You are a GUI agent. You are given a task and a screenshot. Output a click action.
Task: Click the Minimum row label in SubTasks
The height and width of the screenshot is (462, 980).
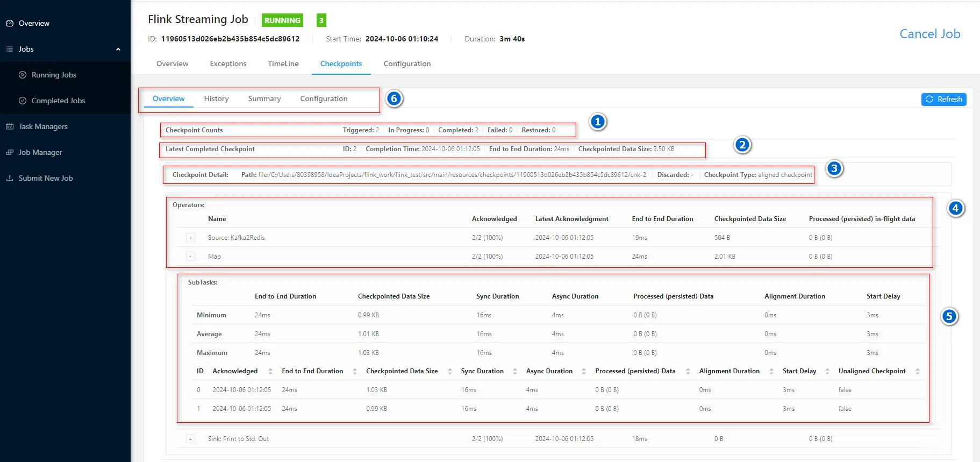click(211, 315)
